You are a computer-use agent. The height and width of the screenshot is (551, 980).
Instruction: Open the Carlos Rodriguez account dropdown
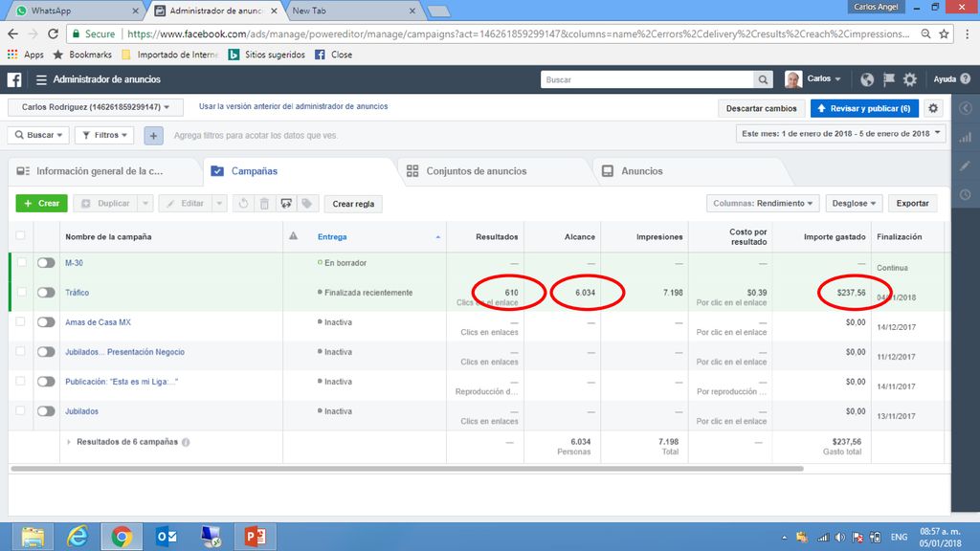(96, 107)
